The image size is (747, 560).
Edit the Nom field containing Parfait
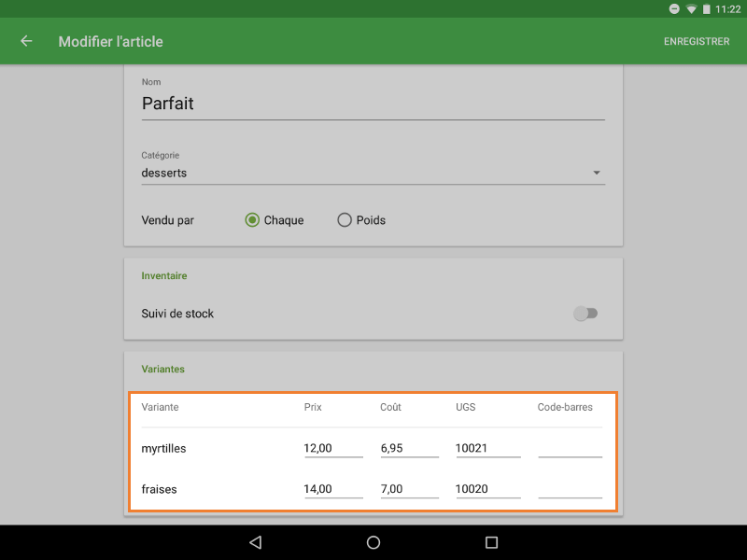click(x=373, y=104)
